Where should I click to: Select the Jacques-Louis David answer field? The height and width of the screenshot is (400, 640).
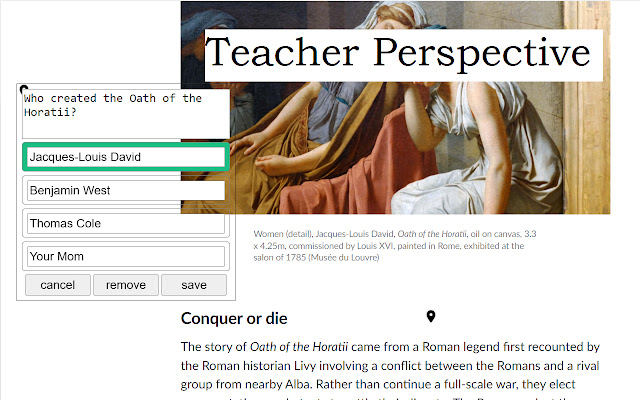pyautogui.click(x=125, y=157)
